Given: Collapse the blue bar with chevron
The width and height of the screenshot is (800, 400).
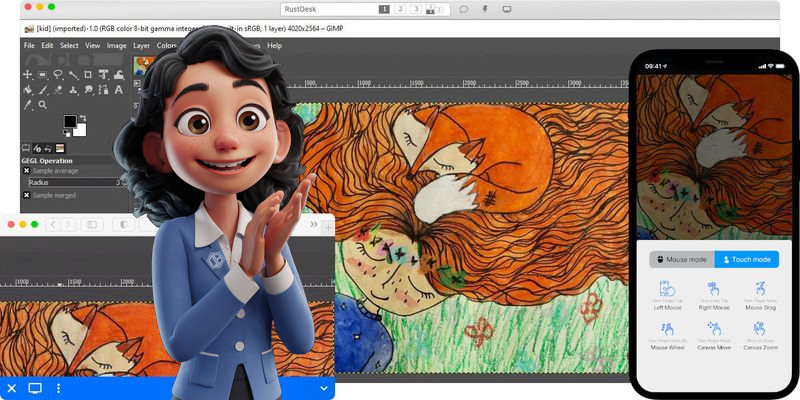Looking at the screenshot, I should [323, 388].
